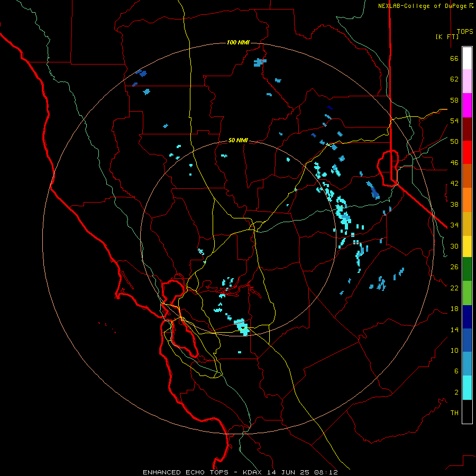Click the dark orange 46 kft swatch
476x476 pixels.
(467, 176)
